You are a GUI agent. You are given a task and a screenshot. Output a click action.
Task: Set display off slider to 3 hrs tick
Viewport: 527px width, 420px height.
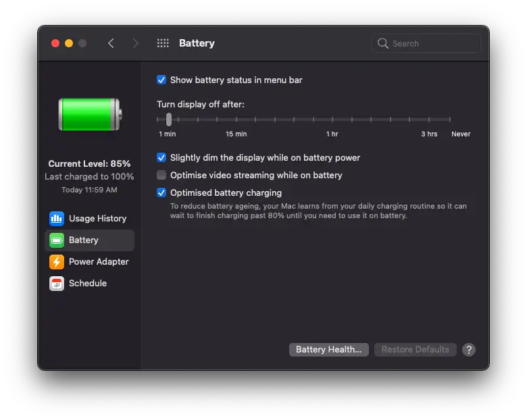click(429, 120)
